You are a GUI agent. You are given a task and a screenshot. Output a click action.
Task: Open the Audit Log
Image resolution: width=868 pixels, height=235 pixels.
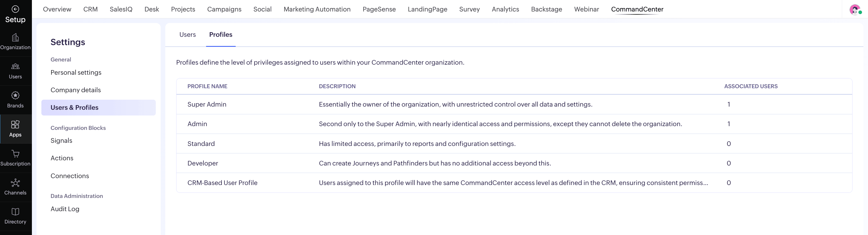[65, 209]
